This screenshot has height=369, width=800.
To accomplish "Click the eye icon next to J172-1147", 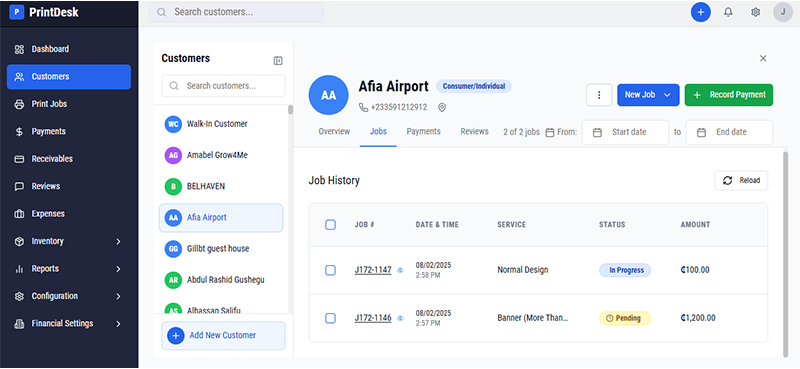I will pos(400,270).
